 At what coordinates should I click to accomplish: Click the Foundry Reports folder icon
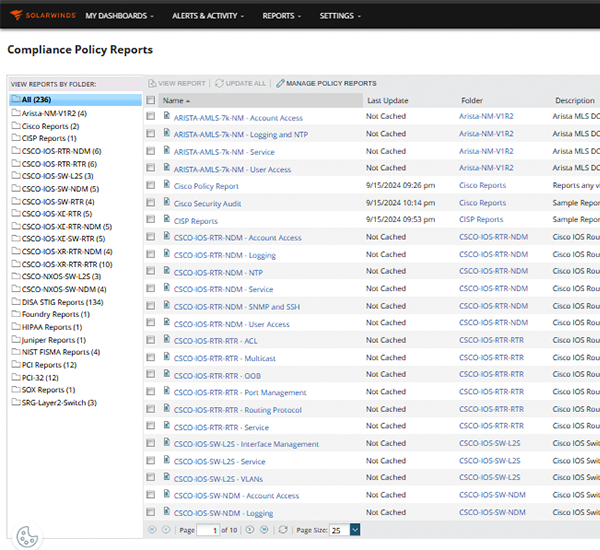[16, 314]
